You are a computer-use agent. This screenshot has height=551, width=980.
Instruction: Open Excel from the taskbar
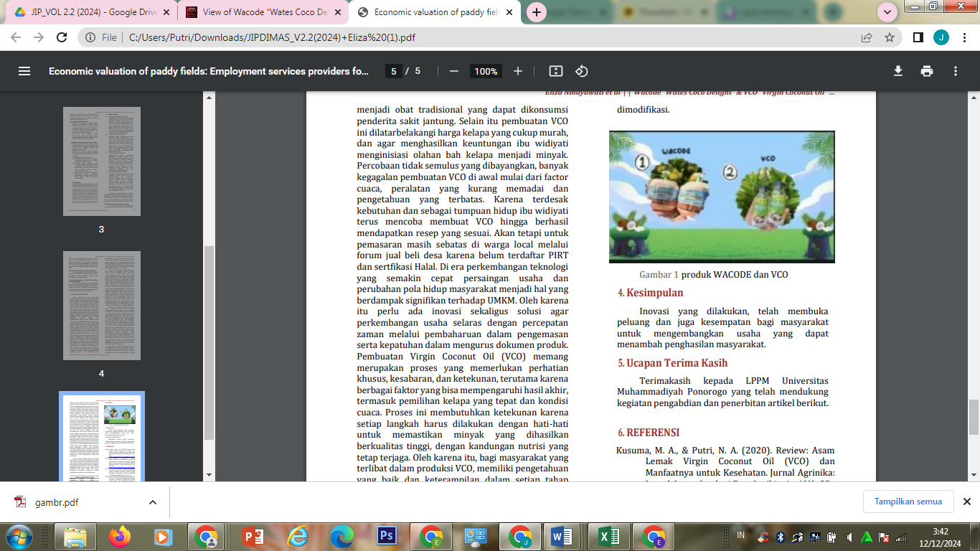[x=610, y=537]
